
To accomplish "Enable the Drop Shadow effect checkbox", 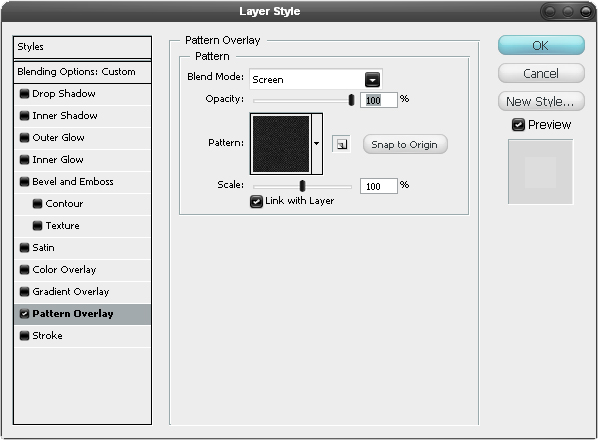I will [x=24, y=94].
